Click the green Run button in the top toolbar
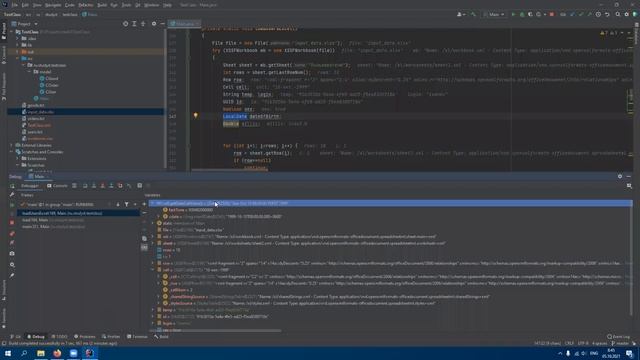 tap(513, 14)
